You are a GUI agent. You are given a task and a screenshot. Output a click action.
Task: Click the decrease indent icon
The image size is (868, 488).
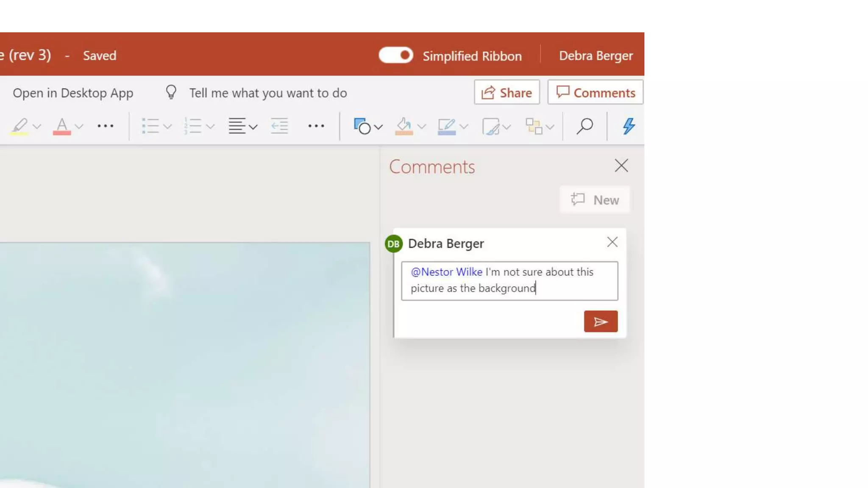pyautogui.click(x=279, y=126)
